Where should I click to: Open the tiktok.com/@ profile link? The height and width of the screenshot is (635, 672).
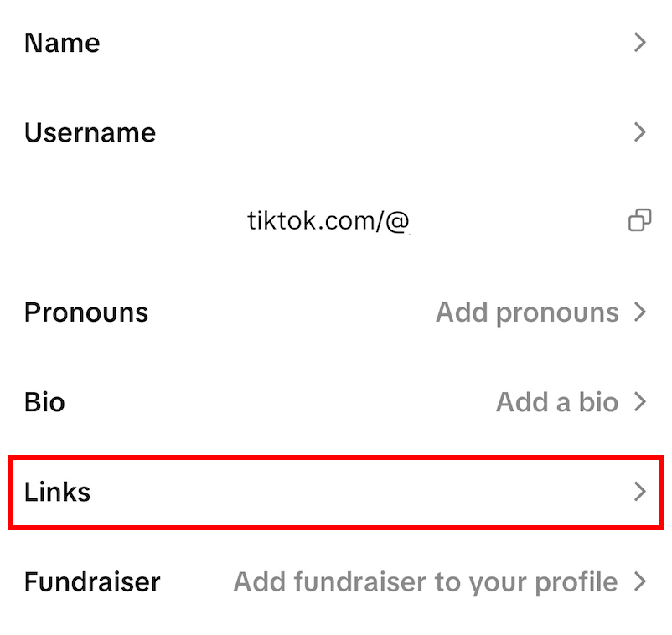pos(328,220)
